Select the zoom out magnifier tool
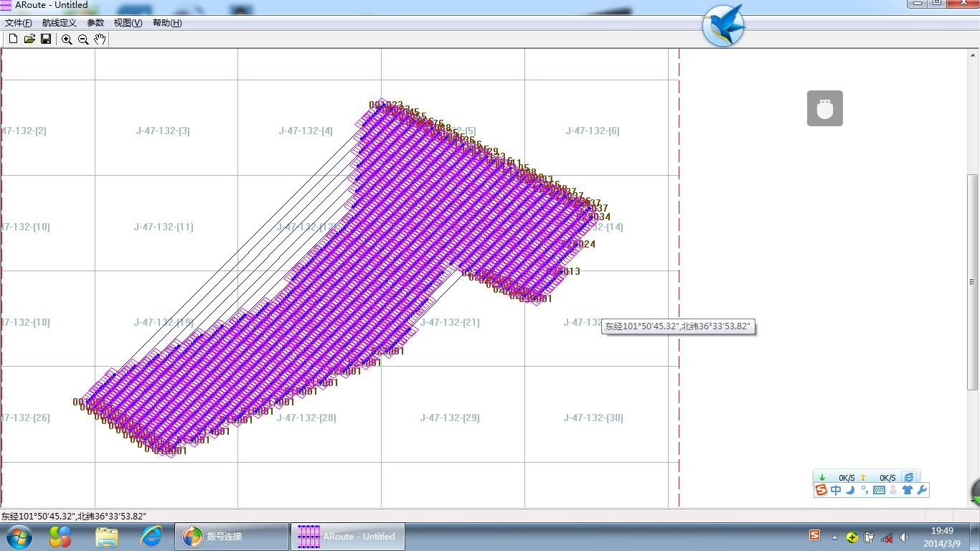This screenshot has width=980, height=551. [x=83, y=39]
